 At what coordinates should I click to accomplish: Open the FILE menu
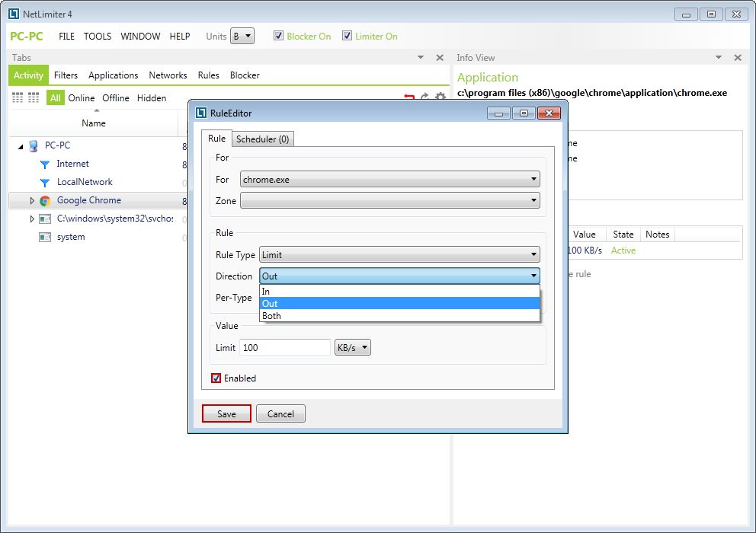[66, 36]
